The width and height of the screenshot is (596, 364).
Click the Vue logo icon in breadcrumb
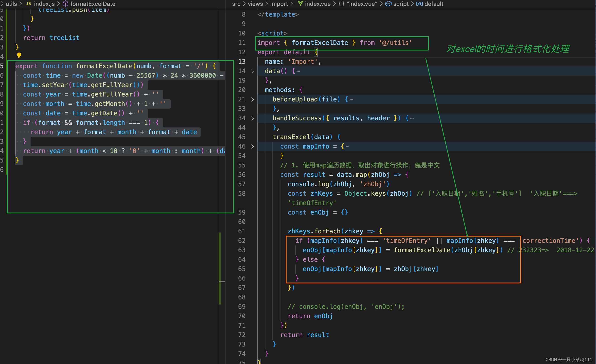point(300,4)
